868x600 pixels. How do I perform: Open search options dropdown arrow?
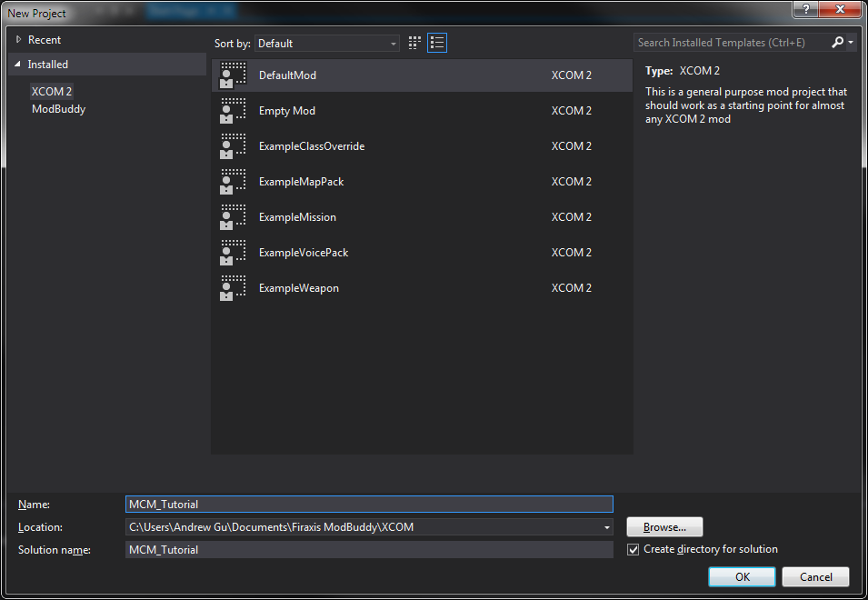click(851, 42)
